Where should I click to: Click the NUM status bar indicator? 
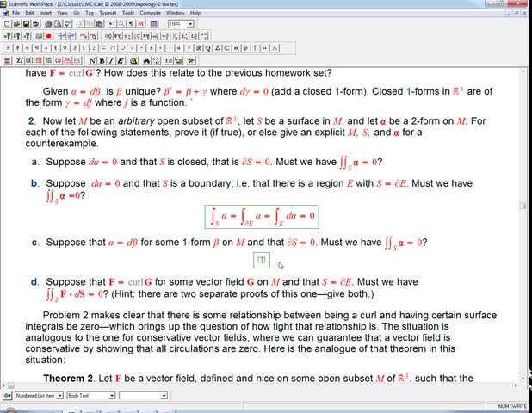point(504,406)
